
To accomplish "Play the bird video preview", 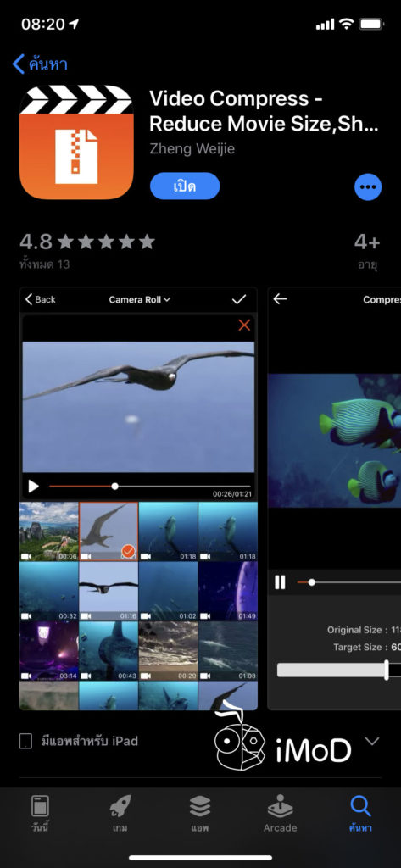I will [33, 487].
